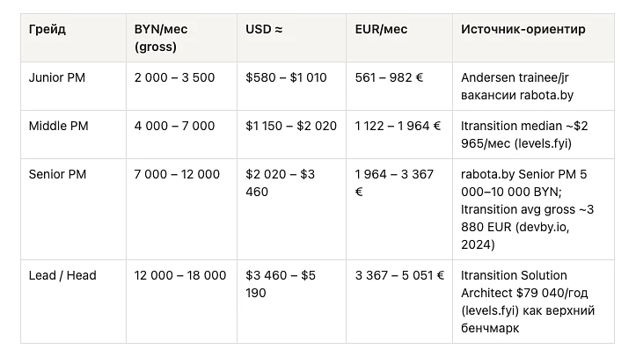
Task: Click the 7 000 – 12 000 BYN cell
Action: point(177,174)
